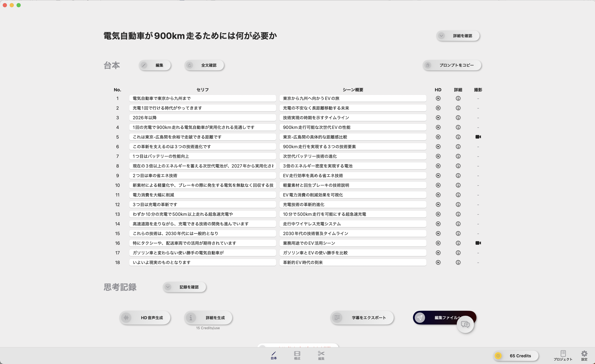This screenshot has height=364, width=595.
Task: Expand 記録を確認 under 思考記録
Action: click(184, 287)
